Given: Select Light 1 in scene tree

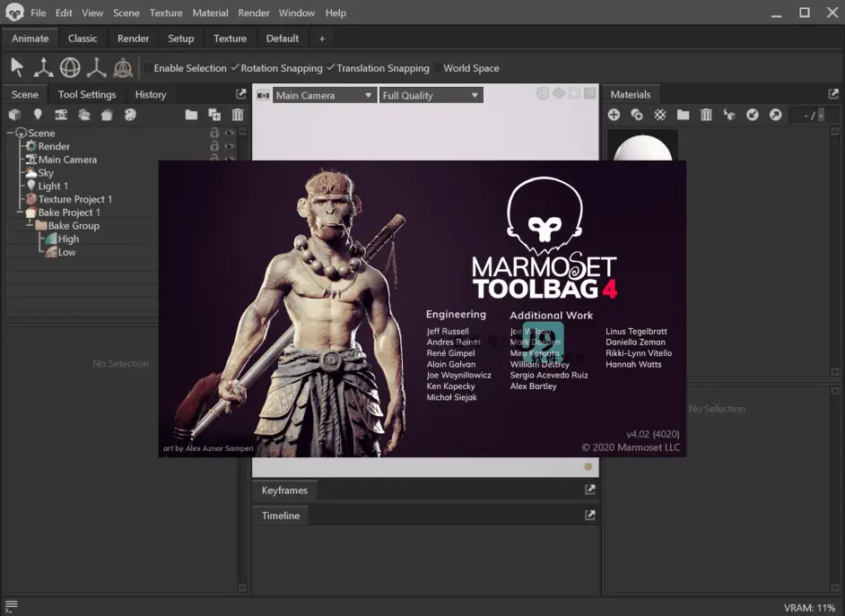Looking at the screenshot, I should (x=53, y=186).
